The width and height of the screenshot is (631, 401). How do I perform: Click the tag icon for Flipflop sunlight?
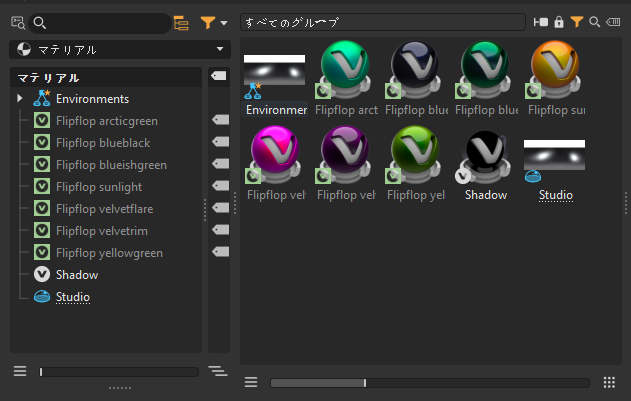[x=220, y=186]
